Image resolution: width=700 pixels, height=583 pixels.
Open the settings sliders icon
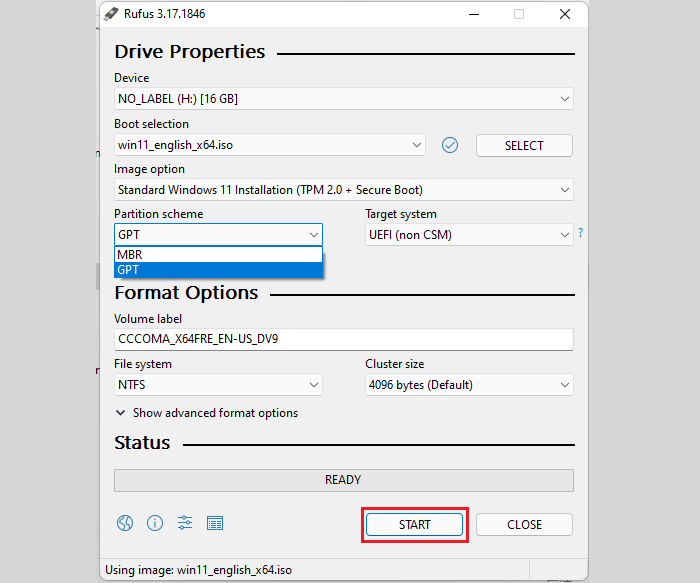185,522
